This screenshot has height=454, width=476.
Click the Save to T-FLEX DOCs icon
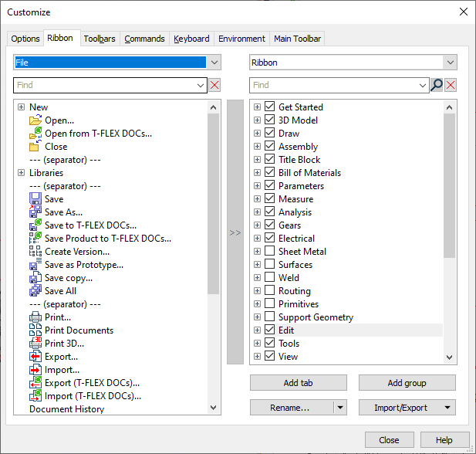point(35,225)
